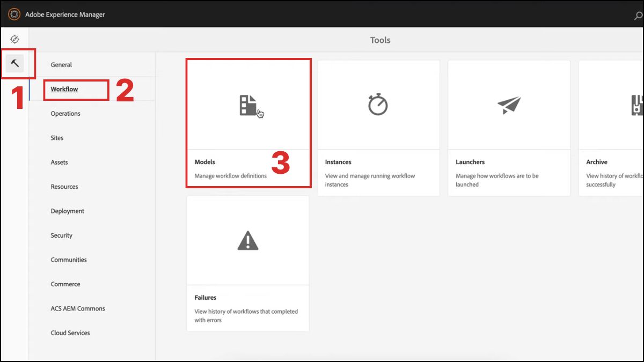Open the Sites category

coord(57,138)
